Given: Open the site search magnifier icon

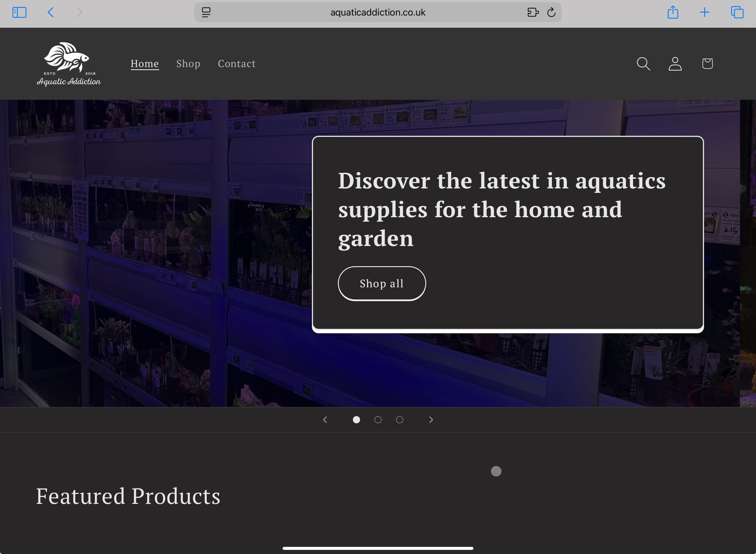Looking at the screenshot, I should pyautogui.click(x=643, y=64).
